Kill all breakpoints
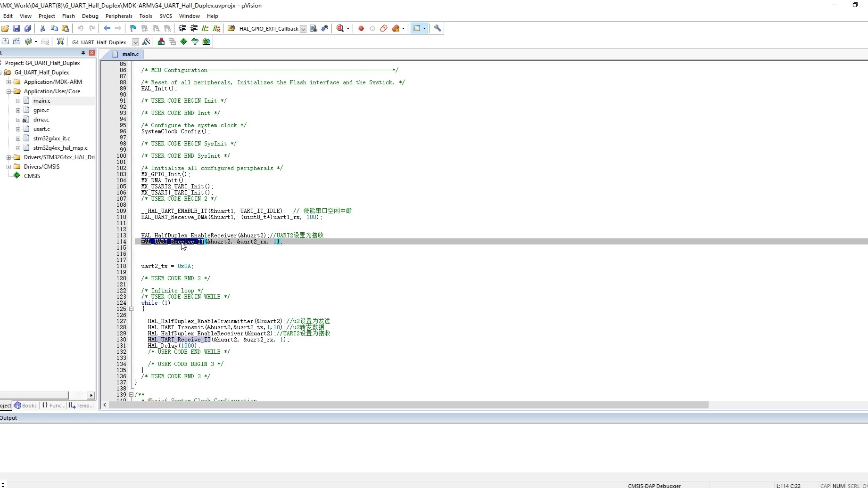The width and height of the screenshot is (868, 488). (x=396, y=28)
